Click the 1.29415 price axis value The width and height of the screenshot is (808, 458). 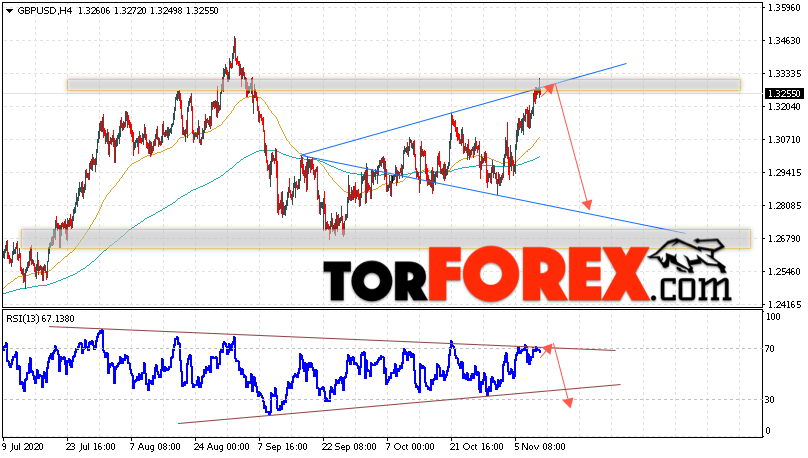pos(784,173)
